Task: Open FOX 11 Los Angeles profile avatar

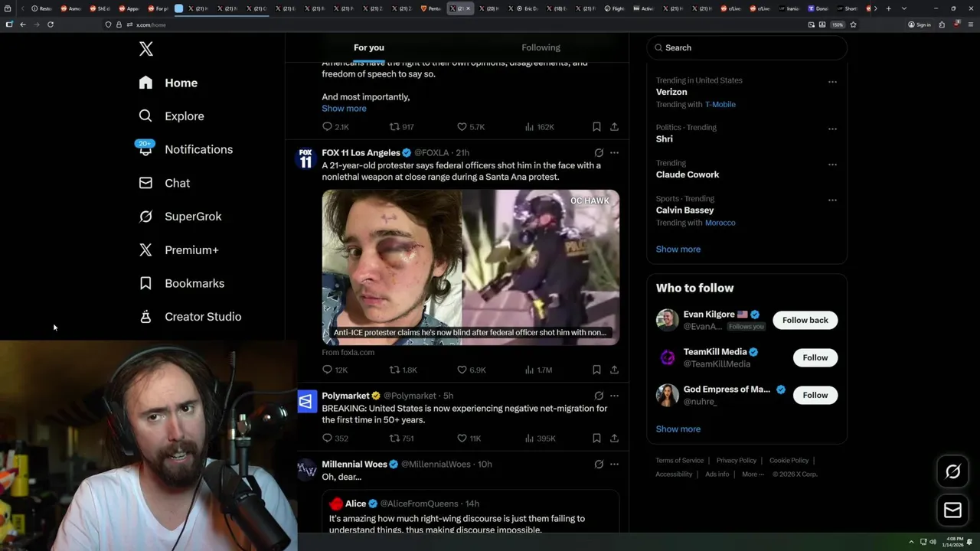Action: 306,158
